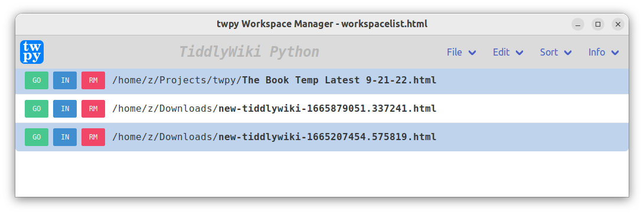Open the Edit dropdown menu
This screenshot has width=644, height=214.
click(508, 52)
